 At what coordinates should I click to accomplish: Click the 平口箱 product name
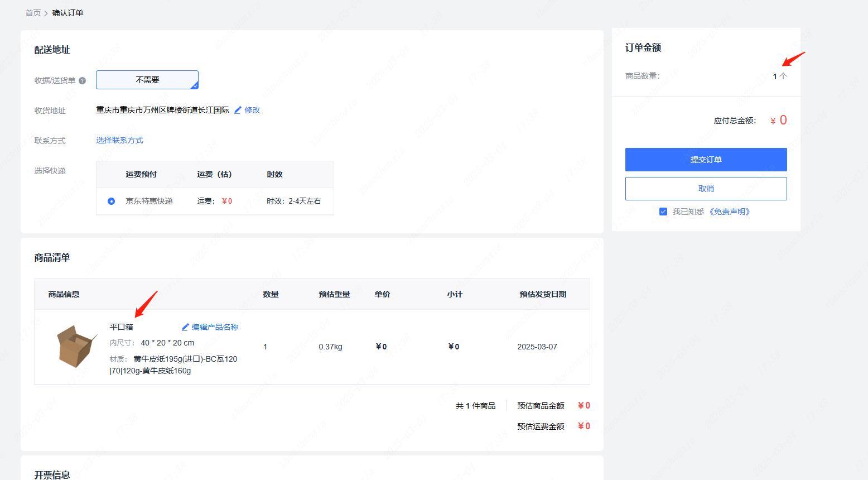[121, 327]
